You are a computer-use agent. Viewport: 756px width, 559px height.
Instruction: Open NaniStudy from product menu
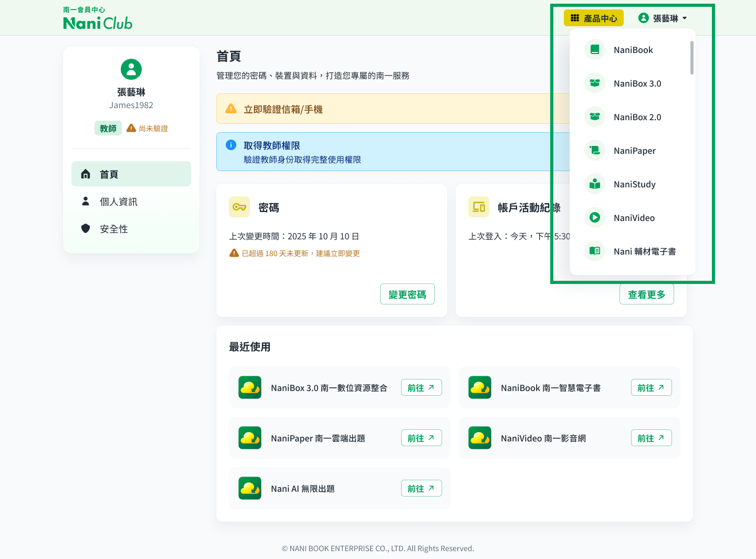click(x=633, y=184)
